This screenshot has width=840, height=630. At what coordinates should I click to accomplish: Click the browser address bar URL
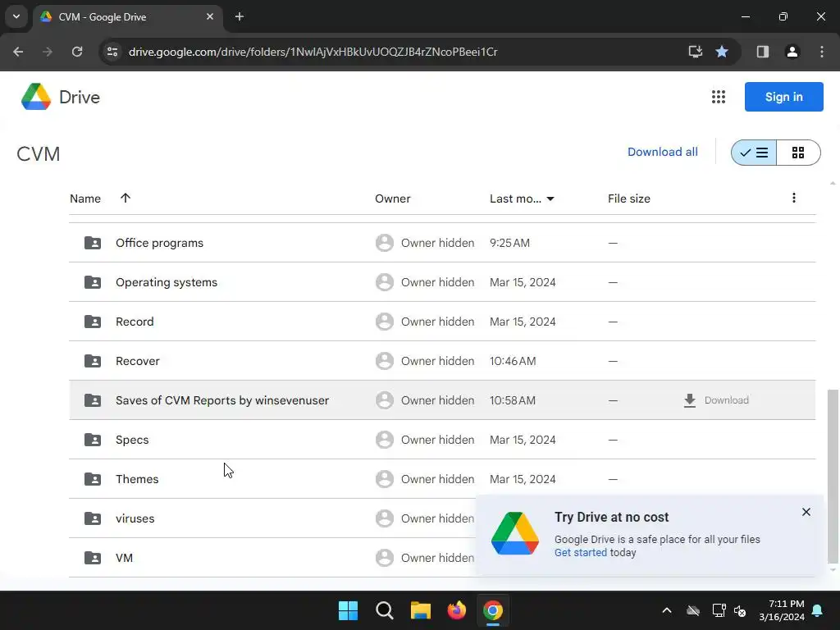tap(313, 52)
